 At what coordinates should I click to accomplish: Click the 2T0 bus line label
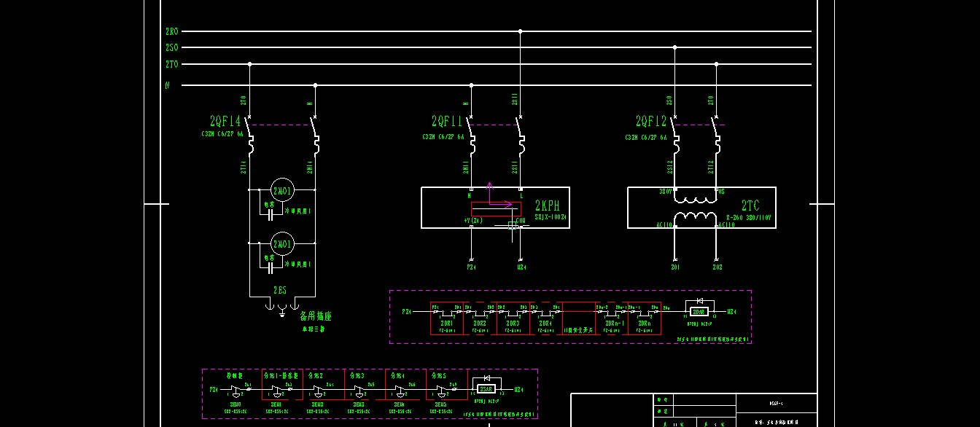171,64
